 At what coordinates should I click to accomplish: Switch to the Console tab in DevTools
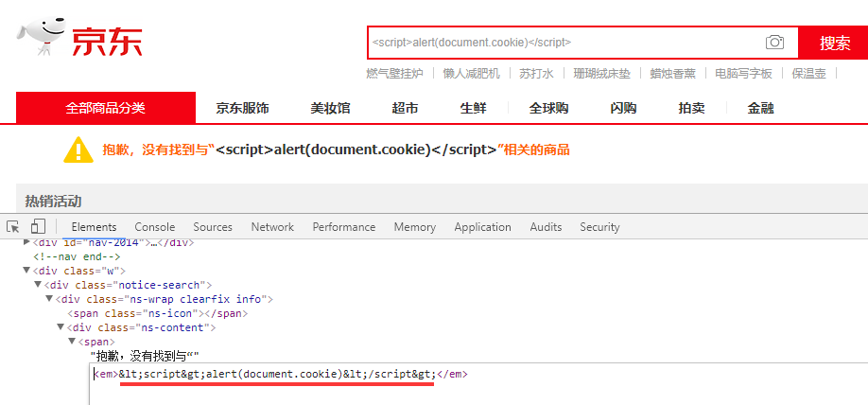tap(155, 226)
